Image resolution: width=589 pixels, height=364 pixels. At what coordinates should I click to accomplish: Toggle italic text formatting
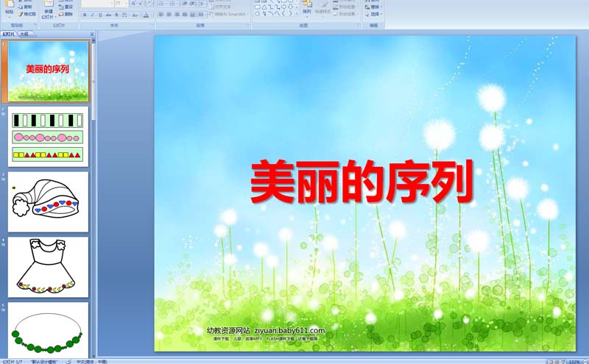click(91, 14)
